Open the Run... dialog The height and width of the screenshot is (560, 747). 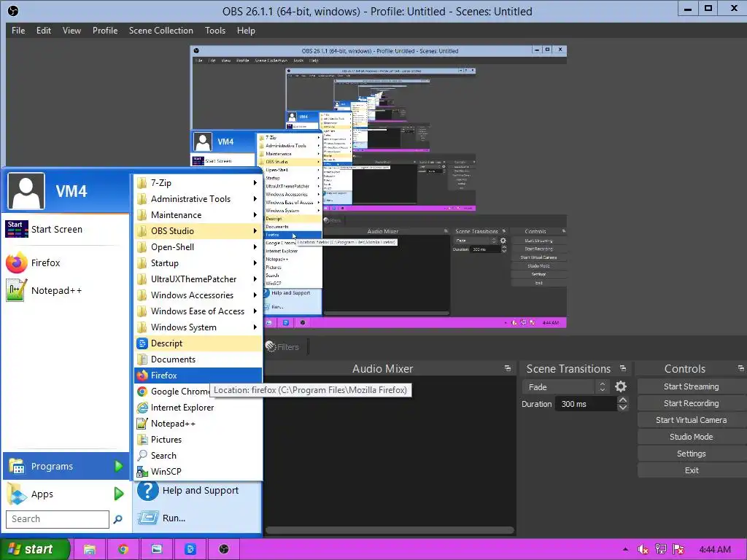[x=197, y=518]
